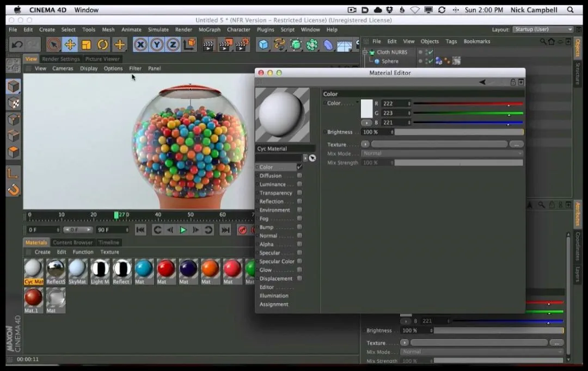The width and height of the screenshot is (588, 371).
Task: Click the current frame 0 F field
Action: 44,230
